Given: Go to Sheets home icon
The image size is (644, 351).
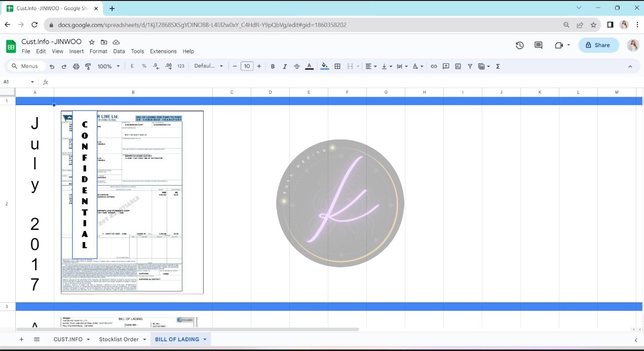Looking at the screenshot, I should pos(11,46).
